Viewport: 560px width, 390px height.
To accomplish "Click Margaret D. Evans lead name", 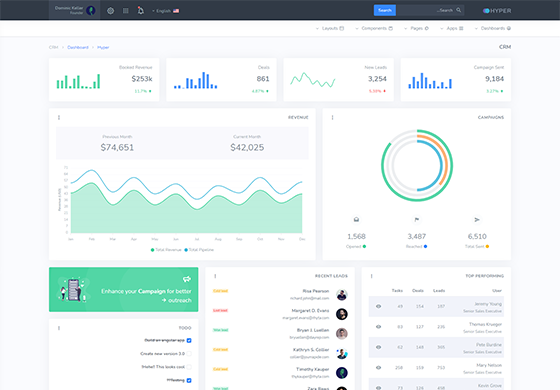I will click(x=310, y=311).
